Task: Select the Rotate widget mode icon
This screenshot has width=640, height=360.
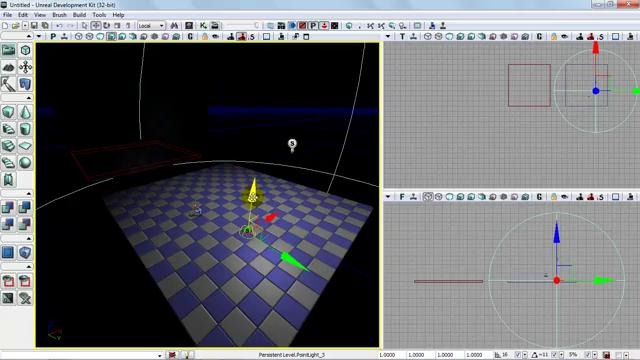Action: [x=107, y=26]
